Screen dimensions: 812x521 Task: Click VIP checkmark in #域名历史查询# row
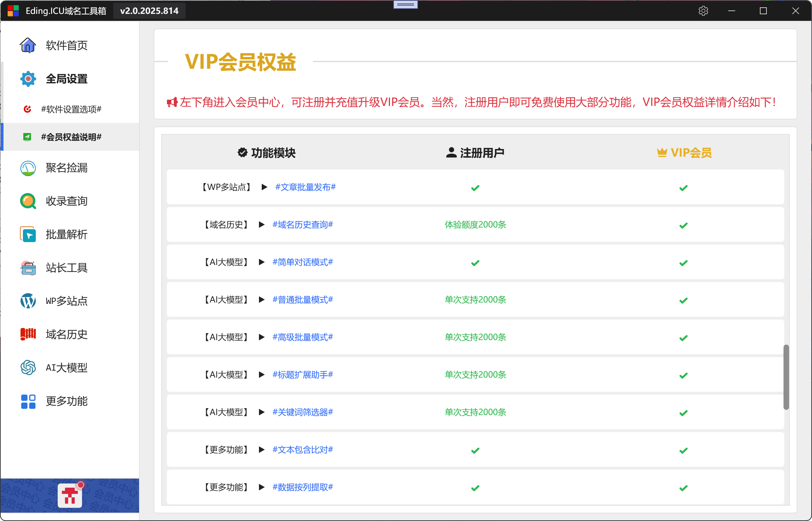point(683,225)
